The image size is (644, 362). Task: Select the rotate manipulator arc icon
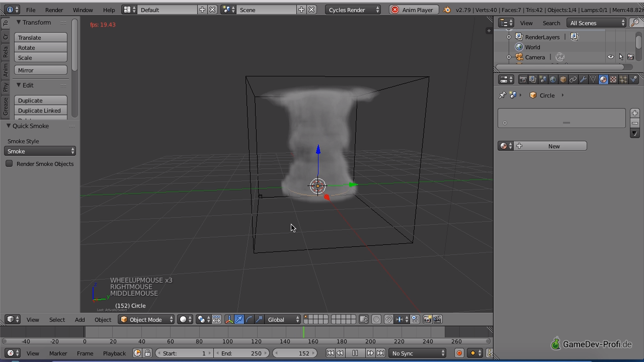tap(249, 319)
